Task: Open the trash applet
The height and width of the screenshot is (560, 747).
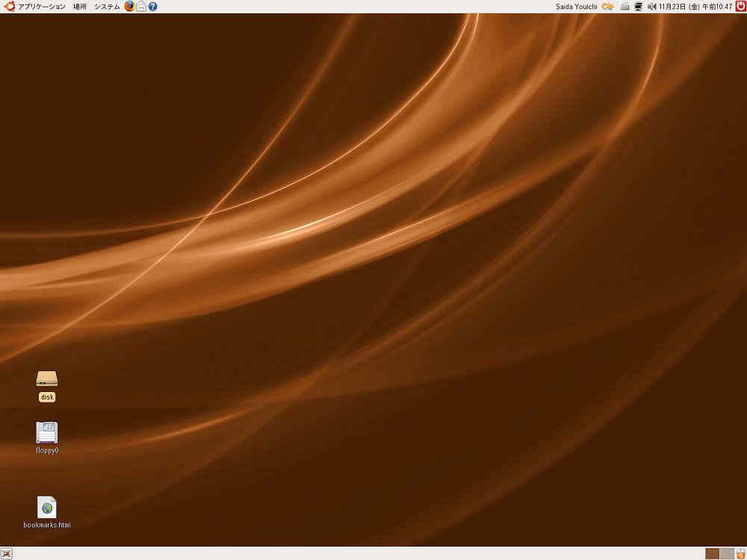Action: click(x=741, y=553)
